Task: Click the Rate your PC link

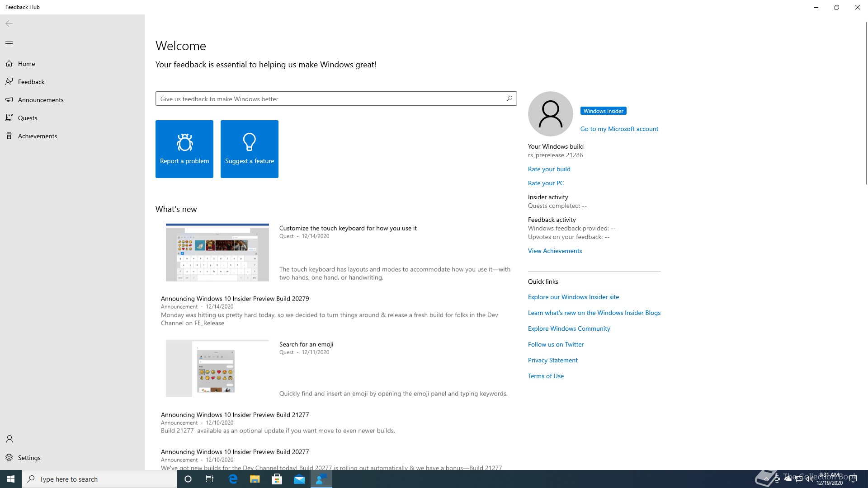Action: coord(546,183)
